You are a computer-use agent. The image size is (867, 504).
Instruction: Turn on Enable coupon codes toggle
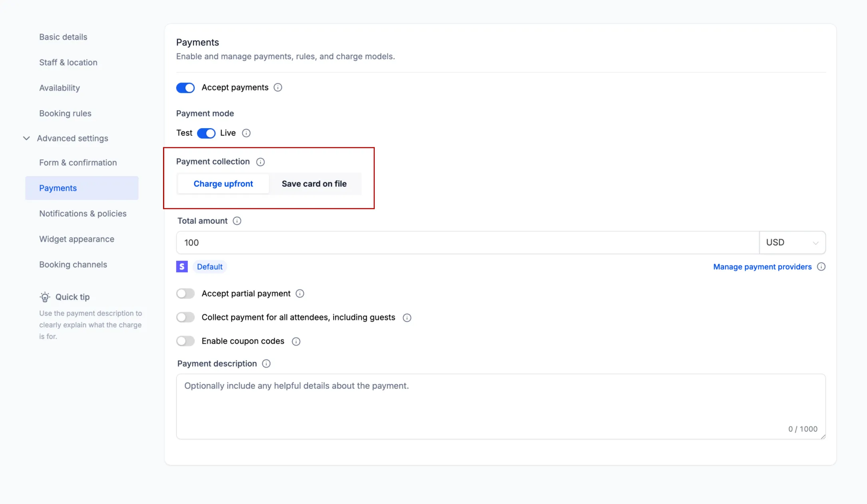185,341
